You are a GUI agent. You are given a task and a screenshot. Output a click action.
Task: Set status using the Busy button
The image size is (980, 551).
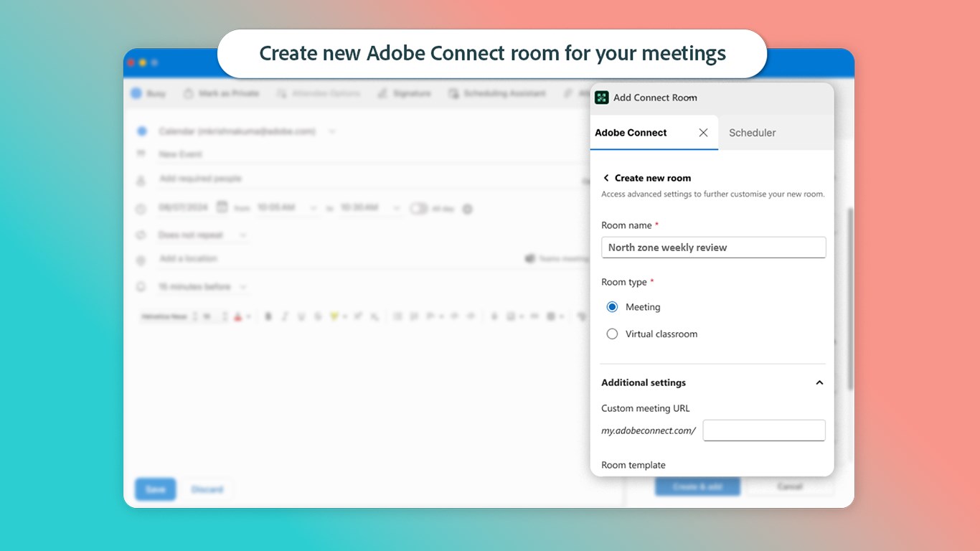click(149, 94)
